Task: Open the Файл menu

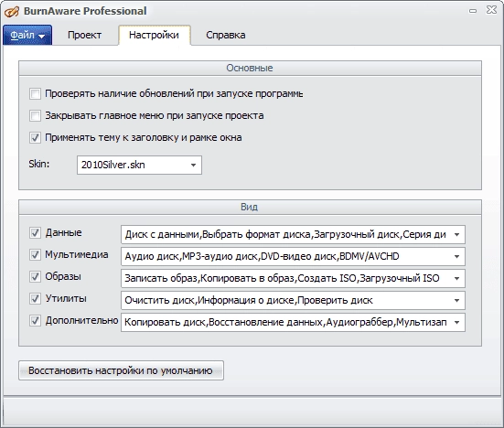Action: pyautogui.click(x=27, y=35)
